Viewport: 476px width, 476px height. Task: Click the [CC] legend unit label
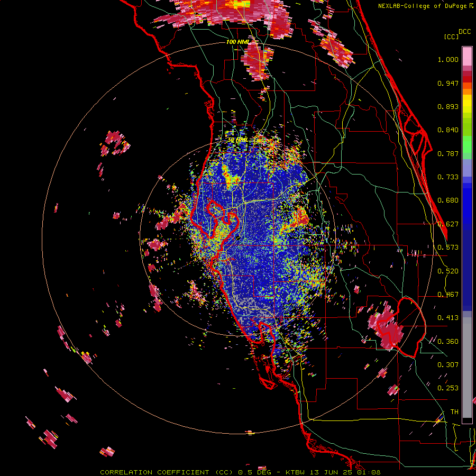(x=451, y=36)
